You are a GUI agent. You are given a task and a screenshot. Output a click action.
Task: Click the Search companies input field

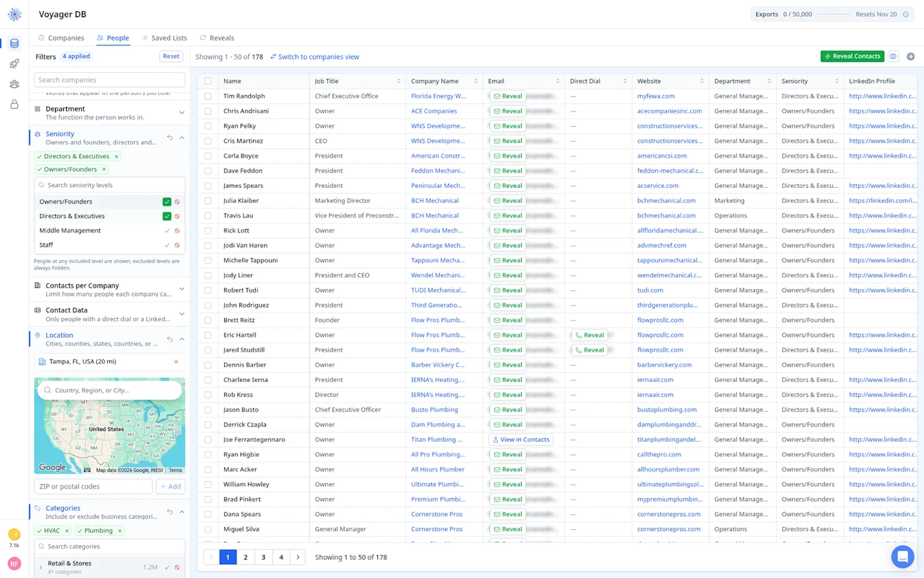pyautogui.click(x=110, y=80)
